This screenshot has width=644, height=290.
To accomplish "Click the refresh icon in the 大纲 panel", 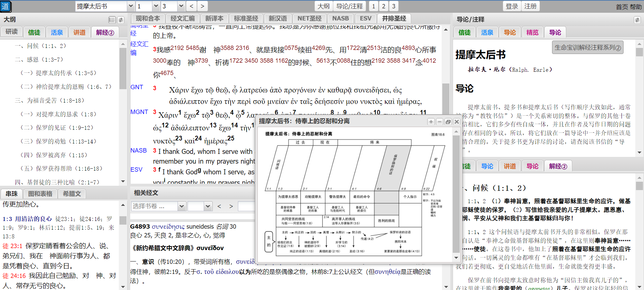I will click(x=121, y=20).
